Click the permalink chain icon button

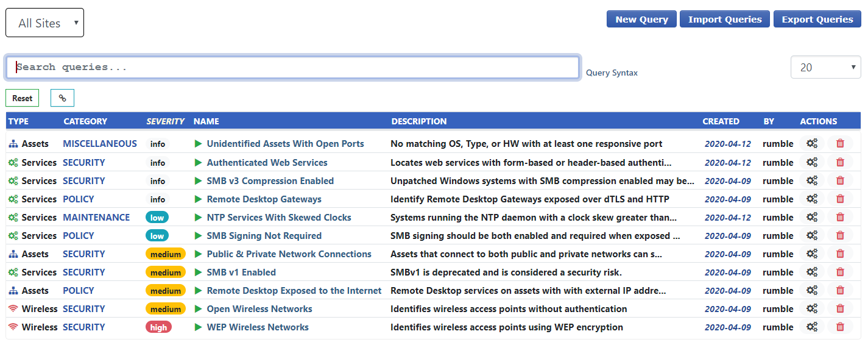[62, 98]
